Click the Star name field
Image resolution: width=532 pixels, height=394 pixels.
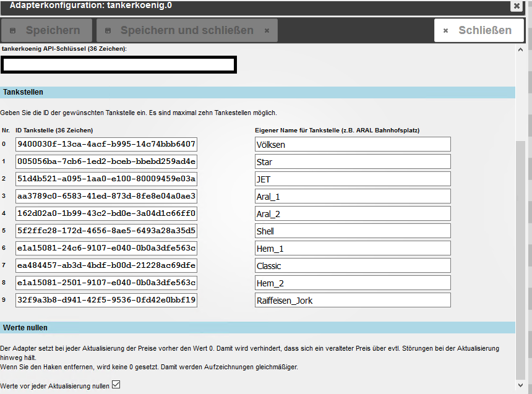pyautogui.click(x=353, y=161)
